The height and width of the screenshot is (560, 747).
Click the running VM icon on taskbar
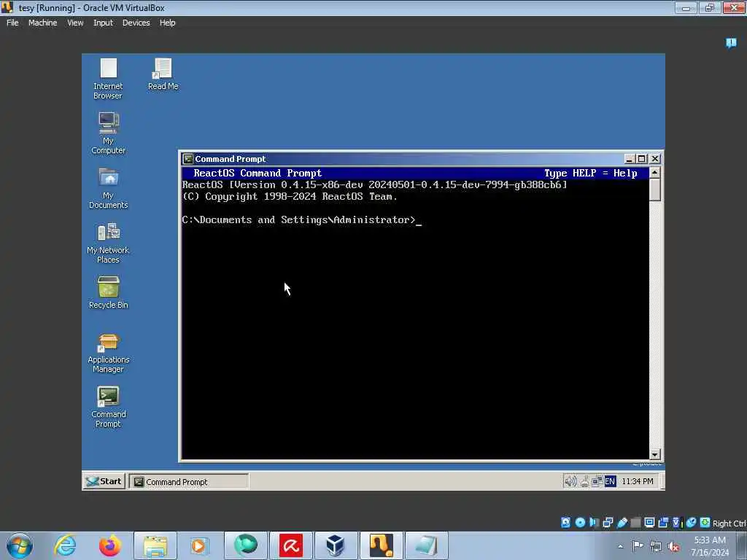[x=381, y=545]
